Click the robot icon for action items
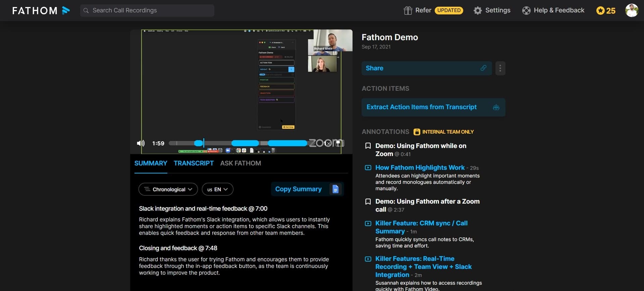The image size is (644, 291). (x=496, y=107)
